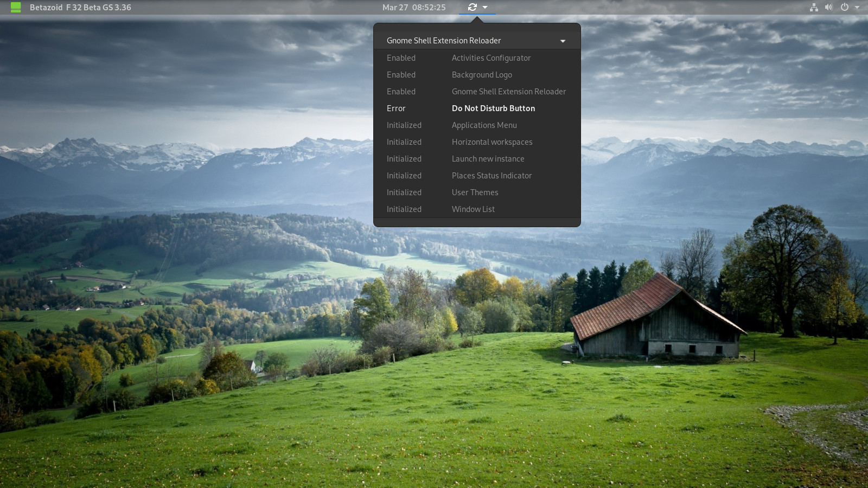The height and width of the screenshot is (488, 868).
Task: Click Initialized status beside Applications Menu
Action: 404,125
